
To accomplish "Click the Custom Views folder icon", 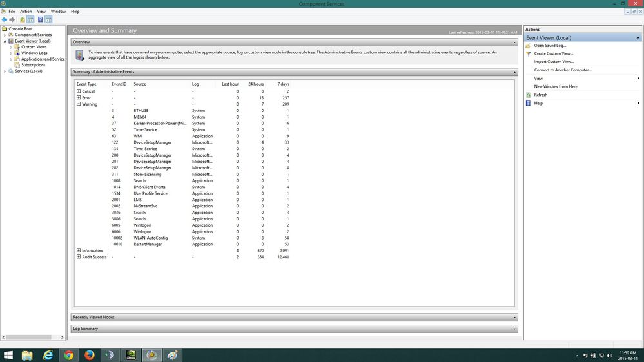I will click(x=17, y=47).
